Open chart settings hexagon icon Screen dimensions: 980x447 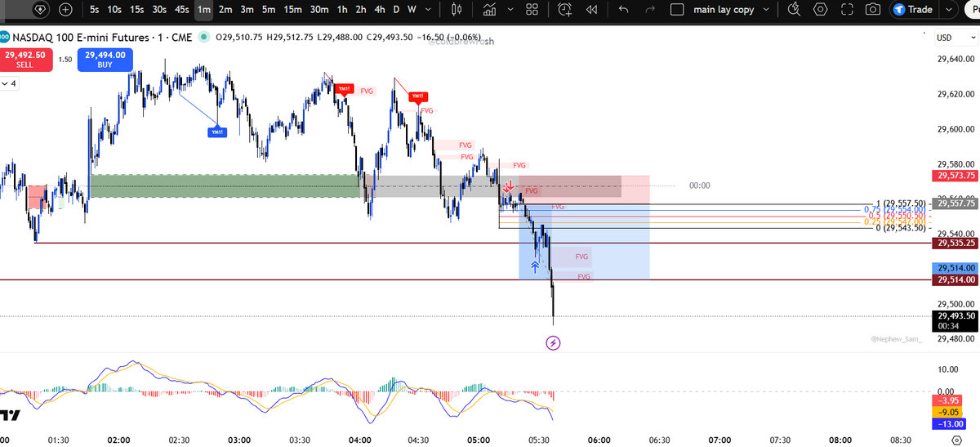tap(820, 10)
